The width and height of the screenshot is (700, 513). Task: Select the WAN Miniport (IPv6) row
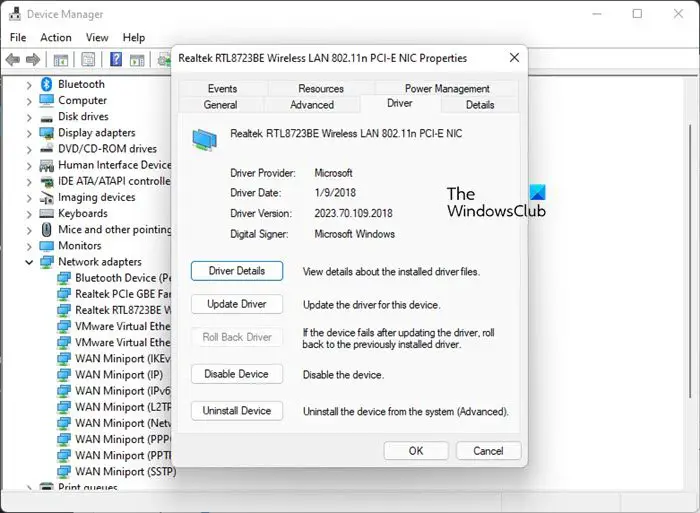pyautogui.click(x=114, y=391)
